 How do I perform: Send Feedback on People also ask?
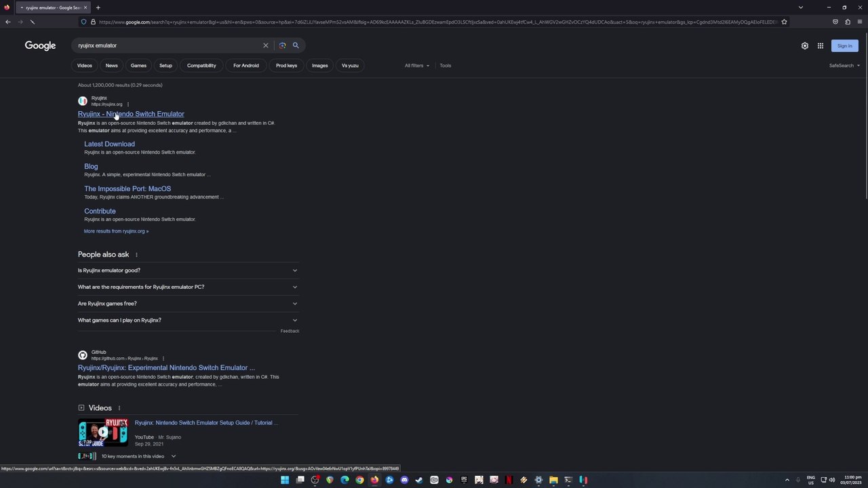coord(290,331)
